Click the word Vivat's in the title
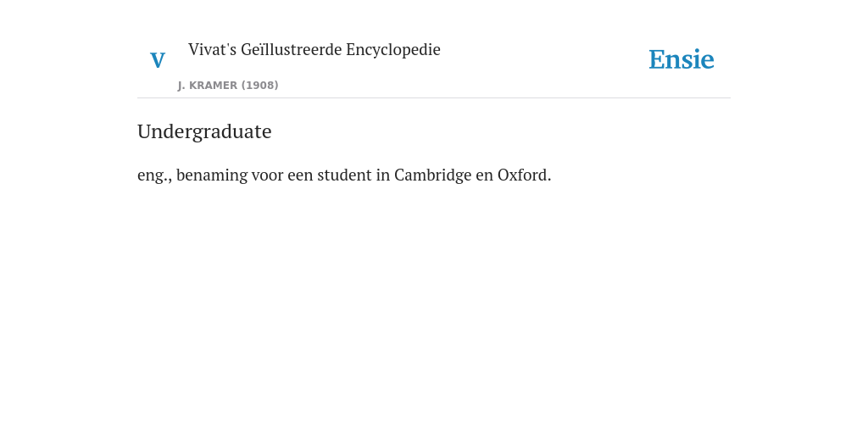Image resolution: width=868 pixels, height=434 pixels. tap(213, 49)
